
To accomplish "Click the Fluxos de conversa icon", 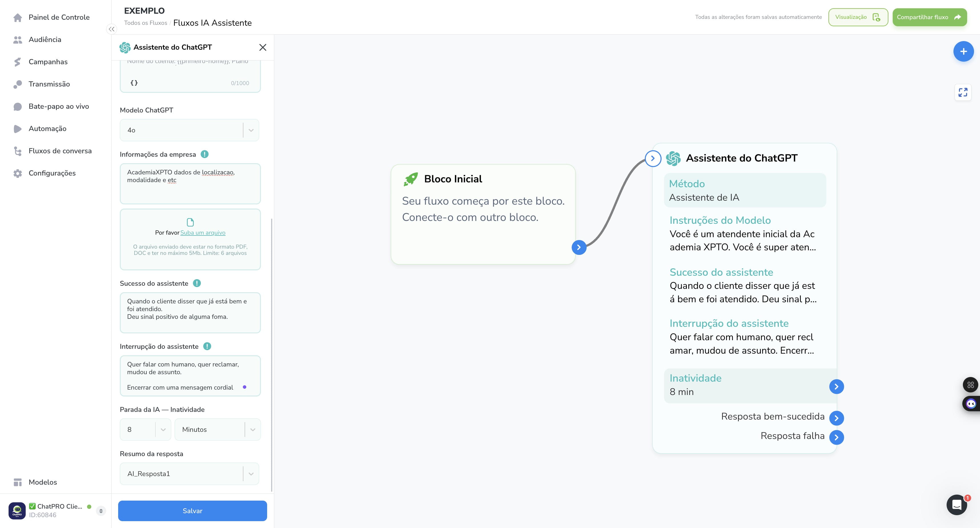I will point(17,151).
